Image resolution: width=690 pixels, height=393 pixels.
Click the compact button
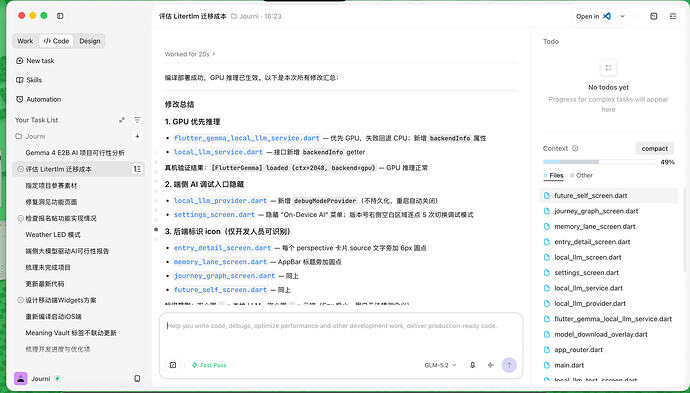click(x=654, y=149)
